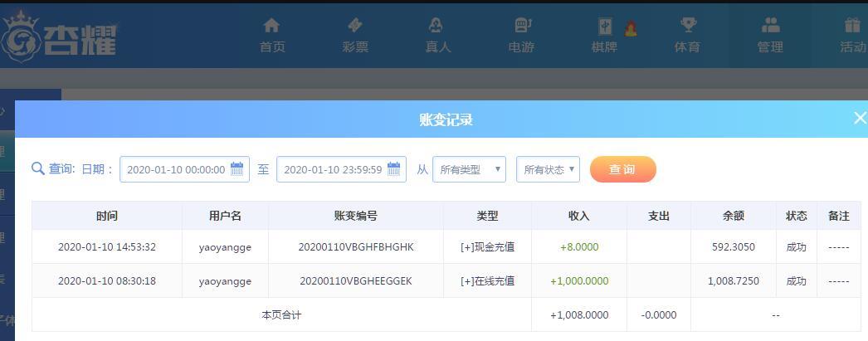
Task: Close the 账变记录 dialog
Action: pyautogui.click(x=860, y=118)
